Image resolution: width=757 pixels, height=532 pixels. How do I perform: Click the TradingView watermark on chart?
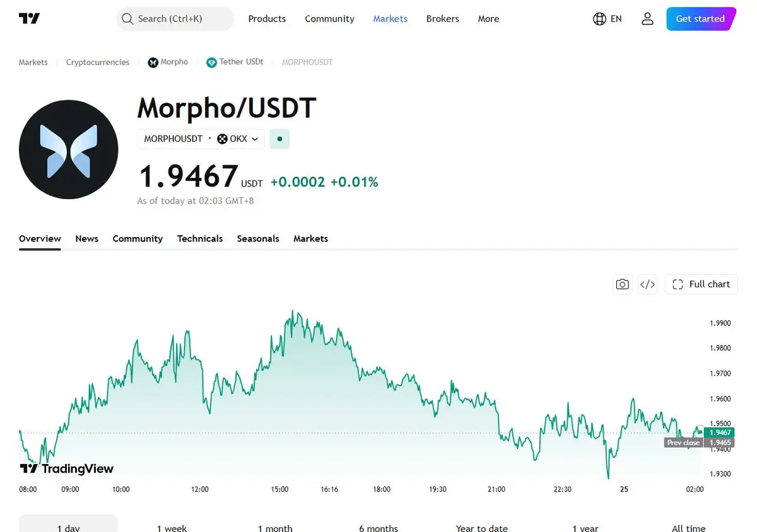(x=67, y=468)
